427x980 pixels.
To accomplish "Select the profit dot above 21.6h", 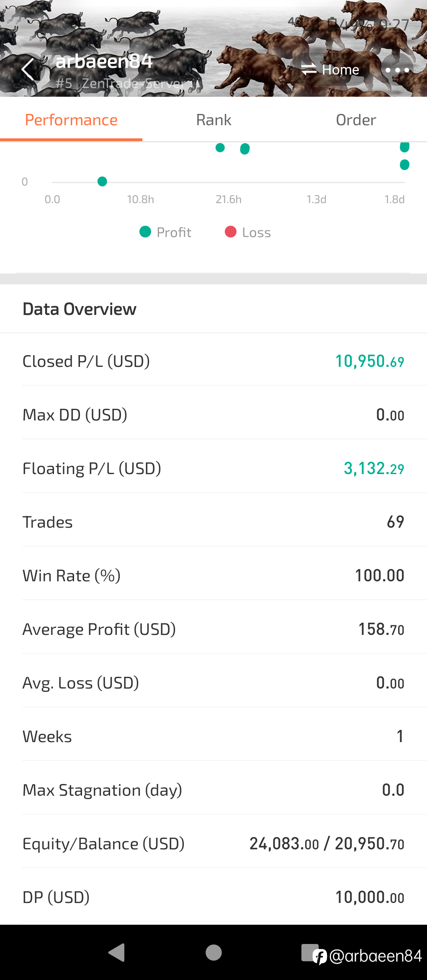I will click(x=220, y=147).
